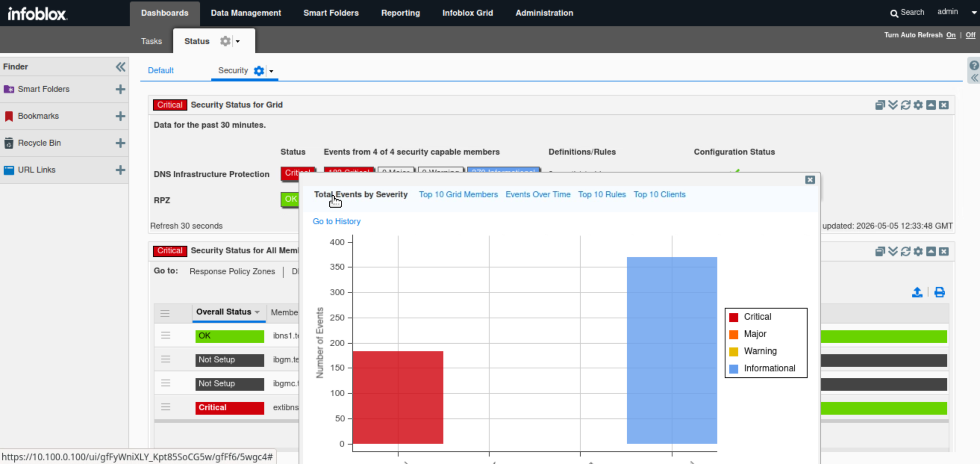Turn Auto Refresh Off
Viewport: 980px width, 464px height.
970,35
